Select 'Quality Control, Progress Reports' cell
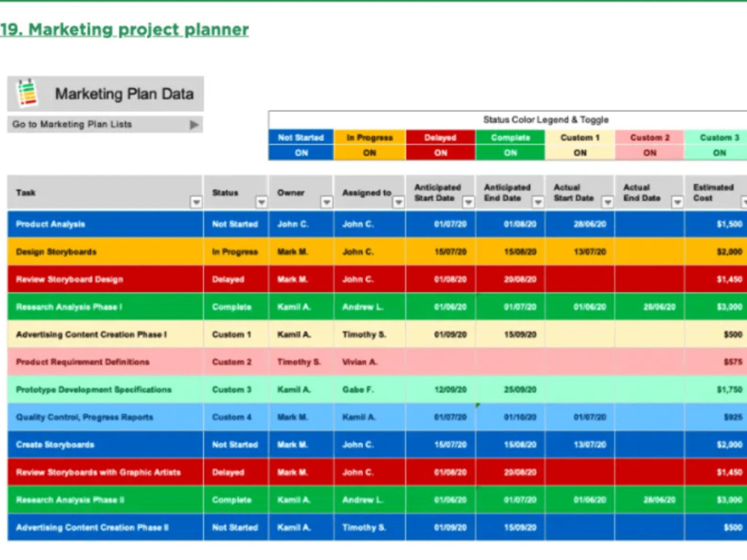The image size is (747, 560). 105,417
